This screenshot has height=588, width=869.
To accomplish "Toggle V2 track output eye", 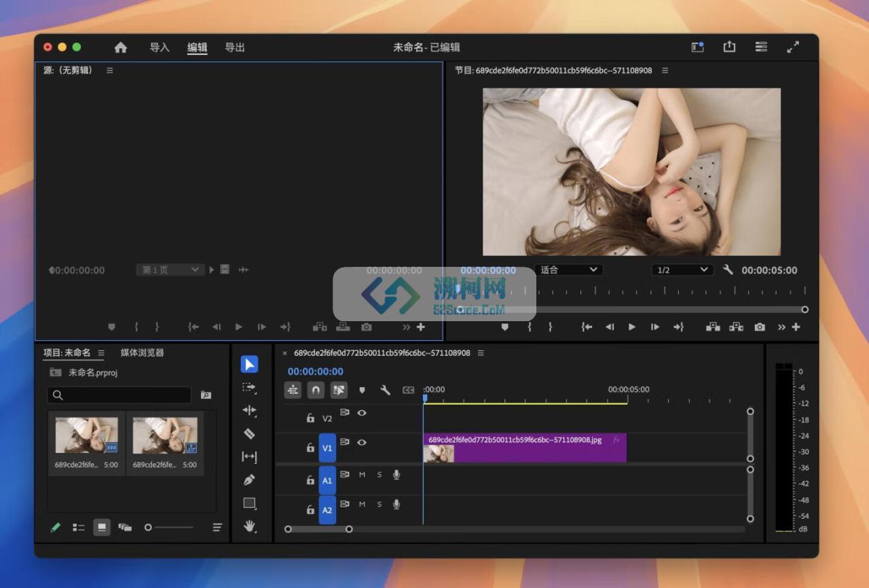I will (x=362, y=412).
